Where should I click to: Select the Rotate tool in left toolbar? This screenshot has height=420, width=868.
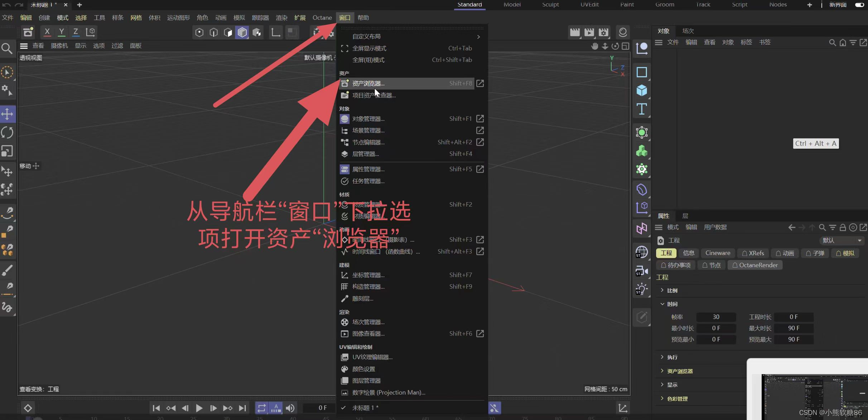[7, 133]
